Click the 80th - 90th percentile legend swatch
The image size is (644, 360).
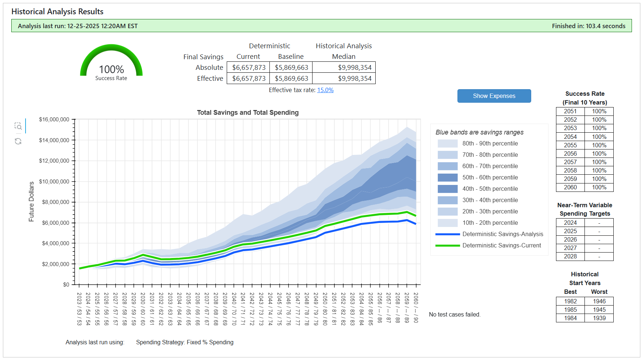point(447,143)
